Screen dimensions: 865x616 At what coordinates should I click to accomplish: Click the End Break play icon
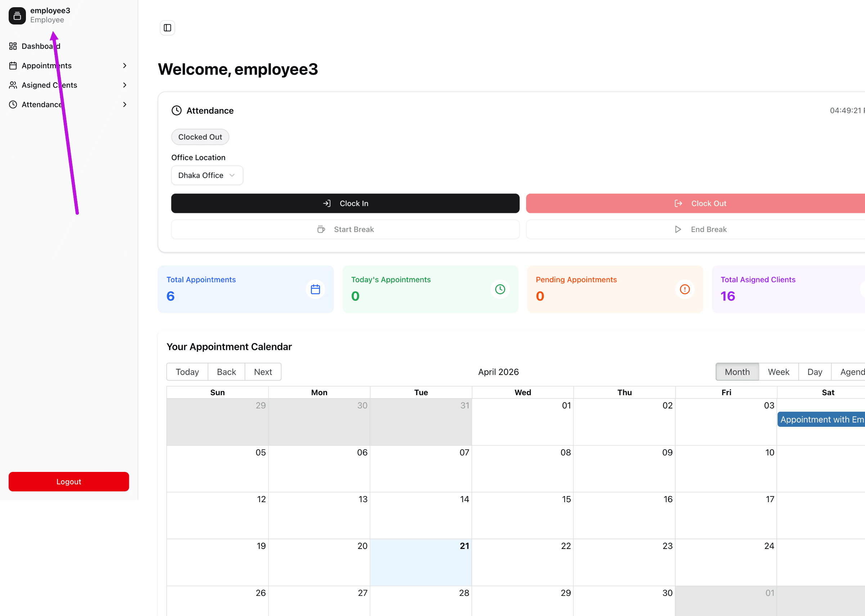click(678, 229)
